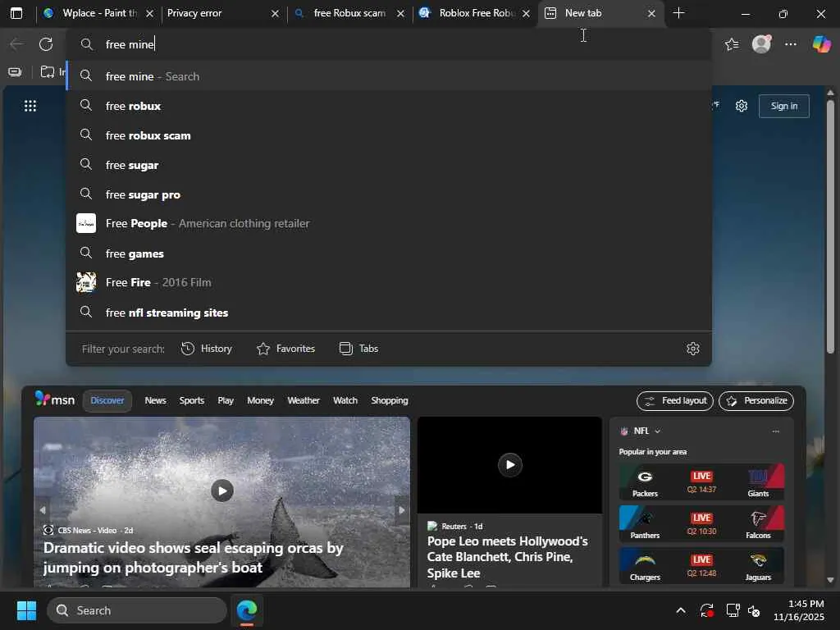The width and height of the screenshot is (840, 630).
Task: Go to next story in carousel
Action: pos(401,510)
